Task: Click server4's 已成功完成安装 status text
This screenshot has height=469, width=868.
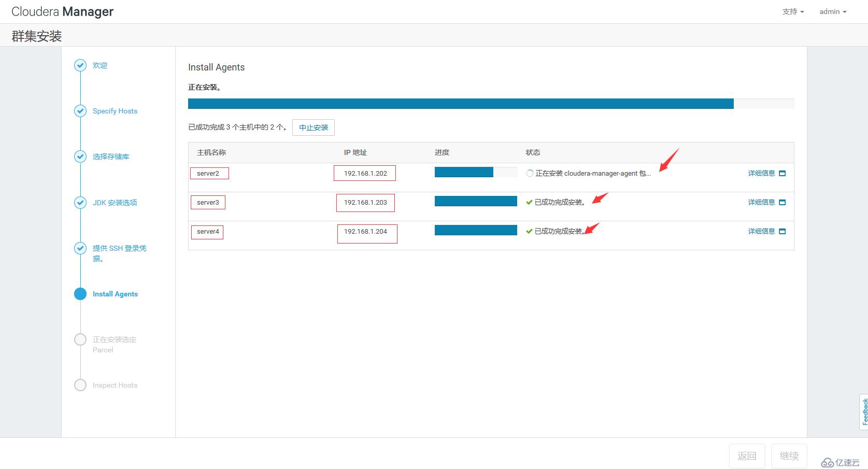Action: tap(560, 232)
